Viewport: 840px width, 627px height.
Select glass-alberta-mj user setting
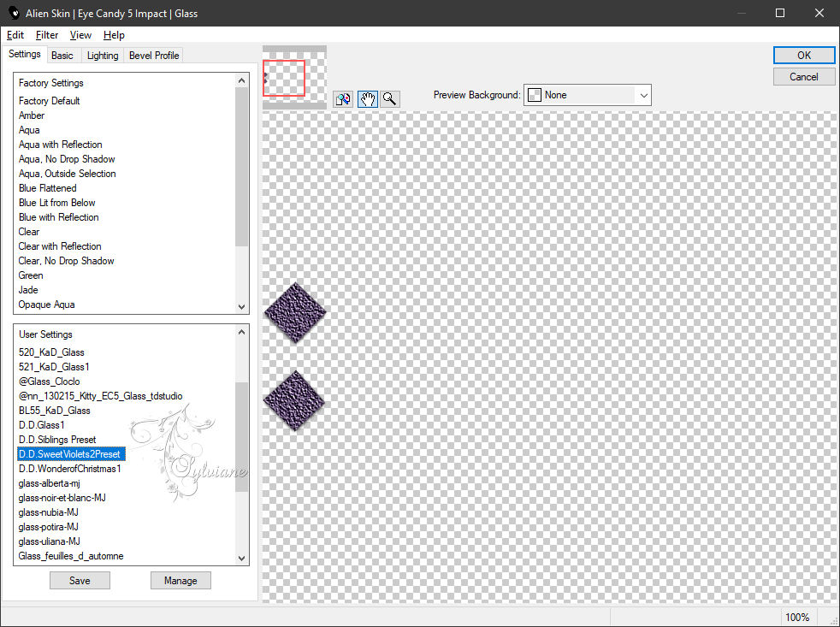pos(50,482)
